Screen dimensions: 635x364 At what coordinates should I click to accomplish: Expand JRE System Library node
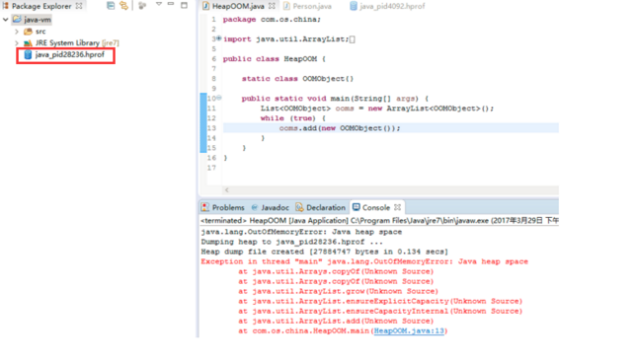17,42
